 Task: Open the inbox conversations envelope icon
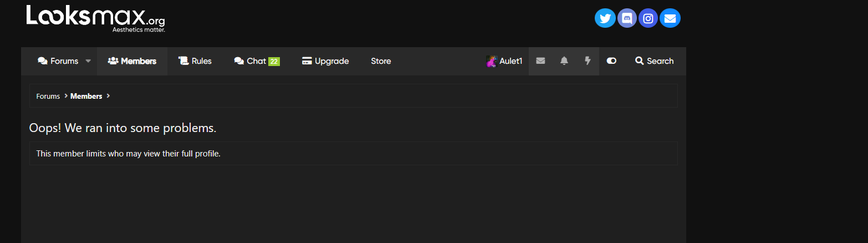coord(540,61)
